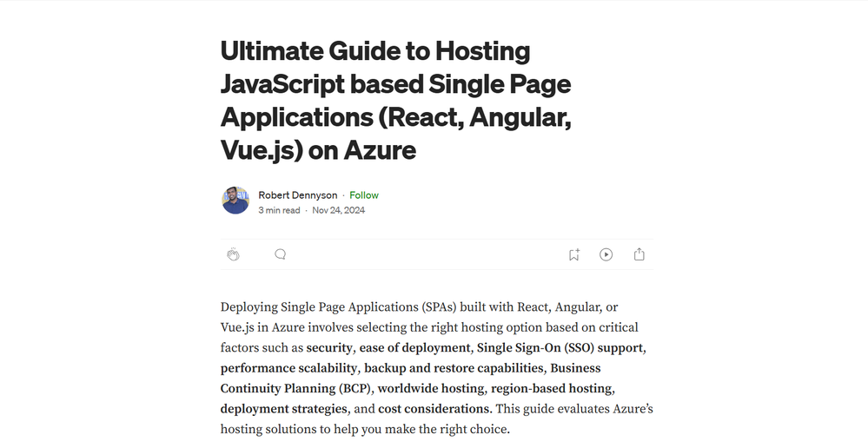The height and width of the screenshot is (448, 868).
Task: Click the 'performance scalability' bold text
Action: (288, 368)
